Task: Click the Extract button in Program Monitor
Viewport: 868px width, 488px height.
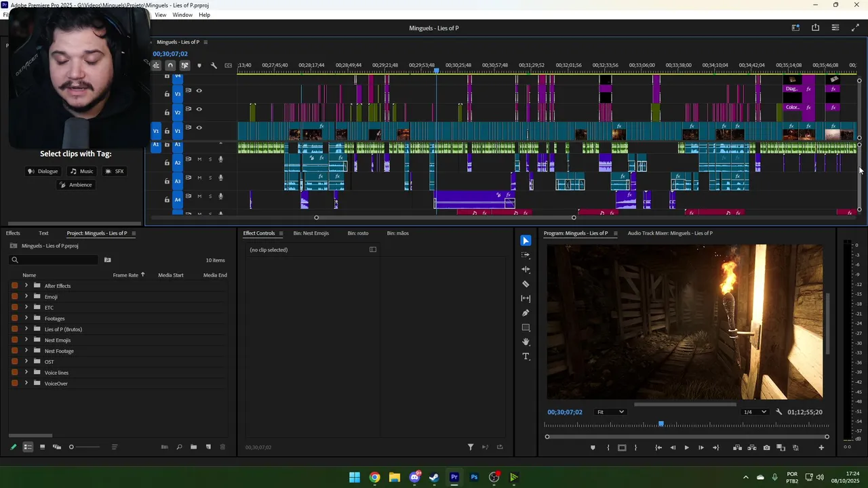Action: pyautogui.click(x=752, y=447)
